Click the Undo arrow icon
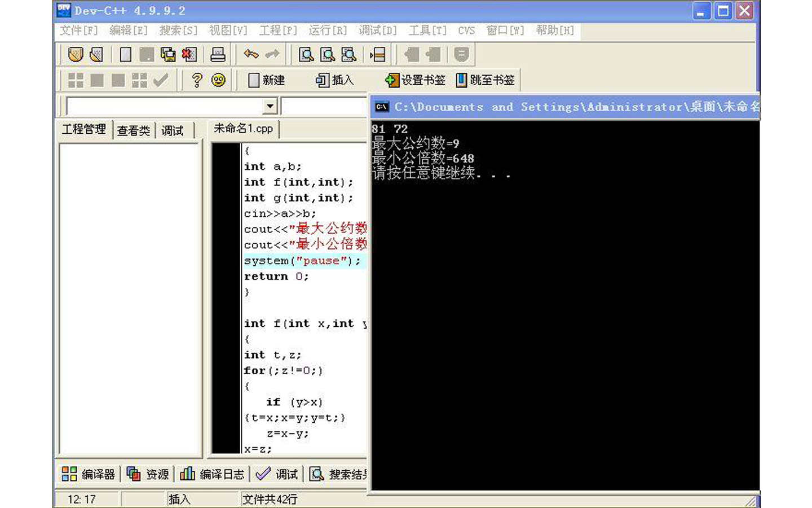The height and width of the screenshot is (508, 812). click(250, 54)
